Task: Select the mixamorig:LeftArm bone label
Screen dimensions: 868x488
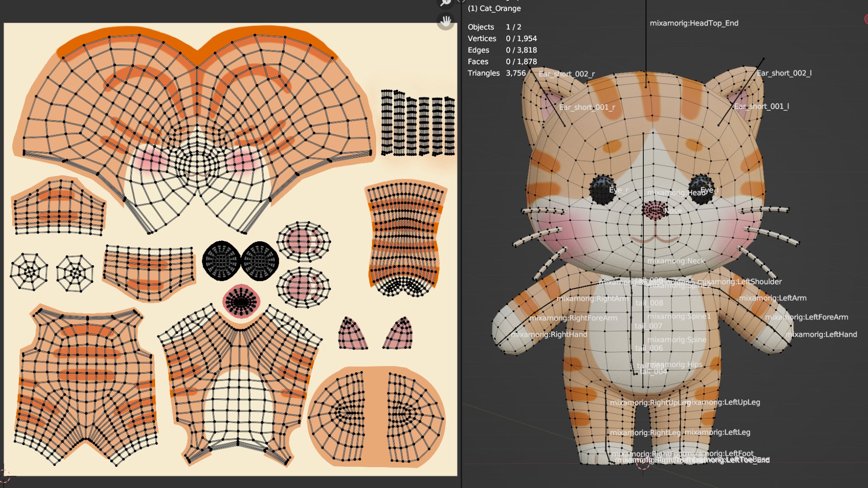Action: coord(773,298)
